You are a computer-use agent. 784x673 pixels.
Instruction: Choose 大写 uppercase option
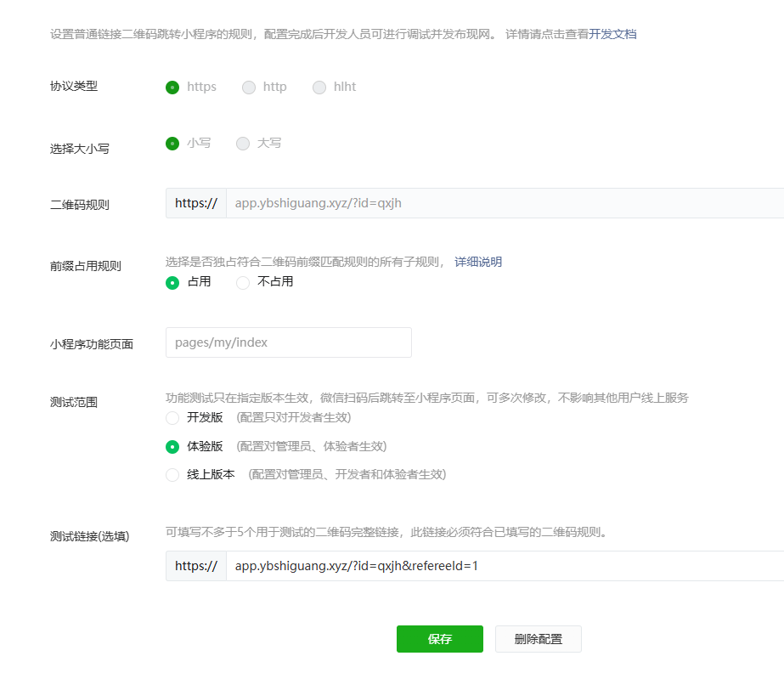pos(242,144)
